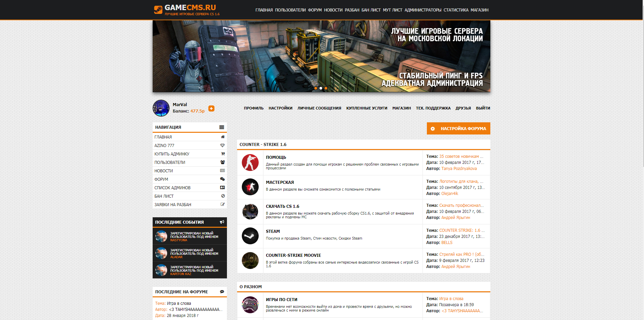The height and width of the screenshot is (320, 644).
Task: Click the cart icon beside КУПИТЬ АДМИНКУ
Action: [223, 154]
